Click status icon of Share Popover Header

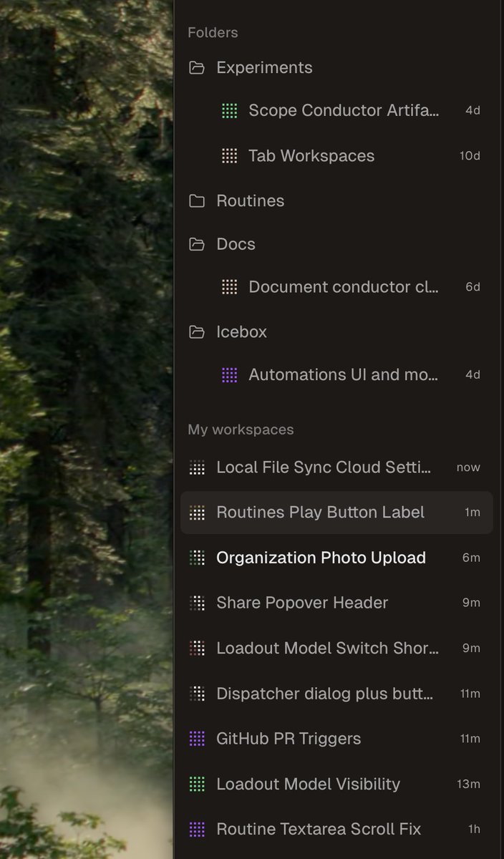click(x=197, y=603)
